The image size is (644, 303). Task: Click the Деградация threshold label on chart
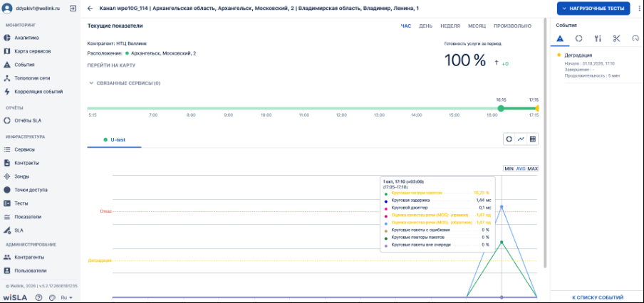[x=100, y=260]
